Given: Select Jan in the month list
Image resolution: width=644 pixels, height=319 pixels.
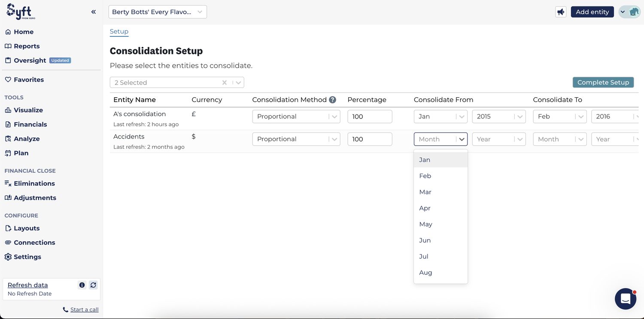Looking at the screenshot, I should click(440, 159).
